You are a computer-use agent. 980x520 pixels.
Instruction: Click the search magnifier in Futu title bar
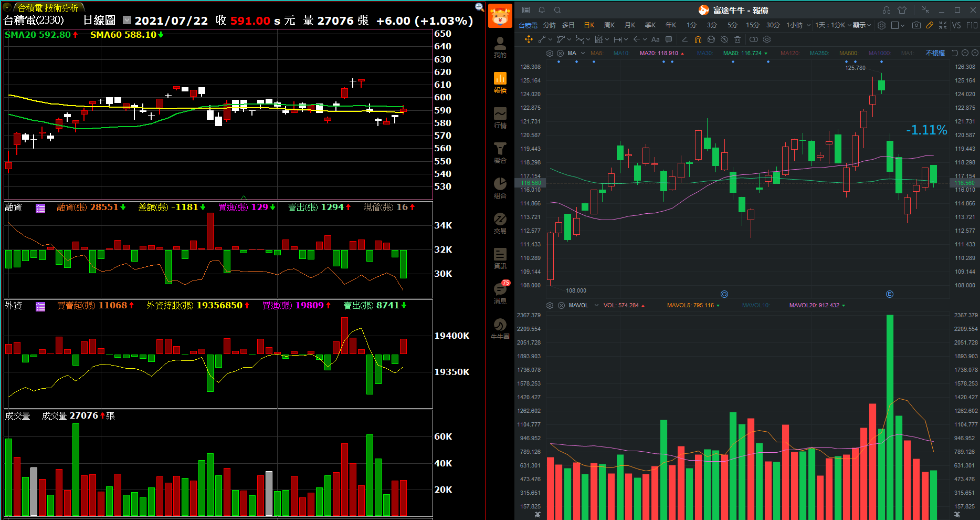[x=557, y=10]
